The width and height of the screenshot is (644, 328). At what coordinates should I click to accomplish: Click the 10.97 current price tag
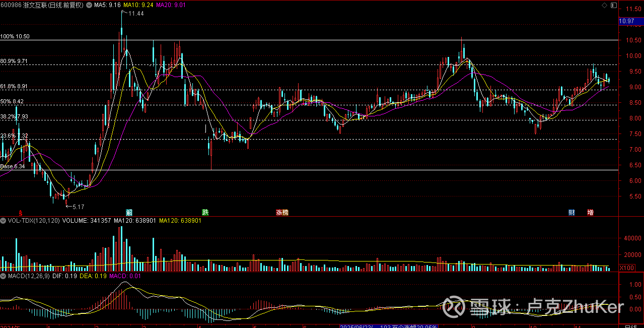pos(631,21)
